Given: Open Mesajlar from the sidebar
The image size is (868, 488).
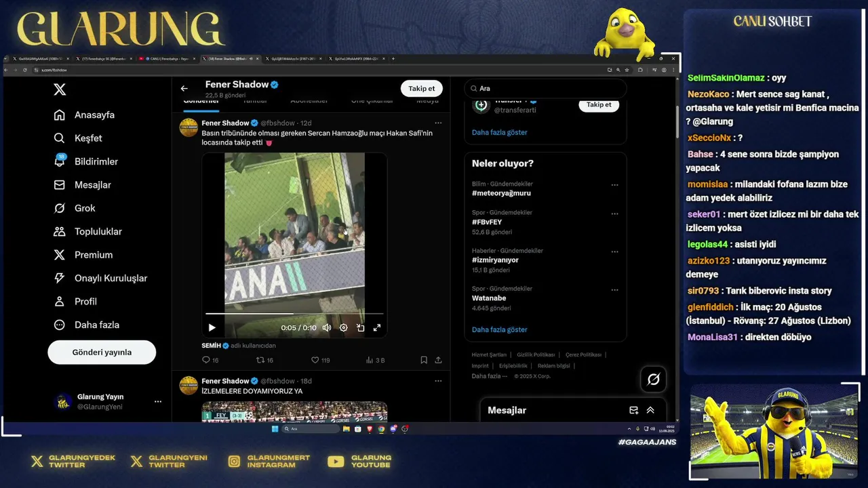Looking at the screenshot, I should 82,185.
